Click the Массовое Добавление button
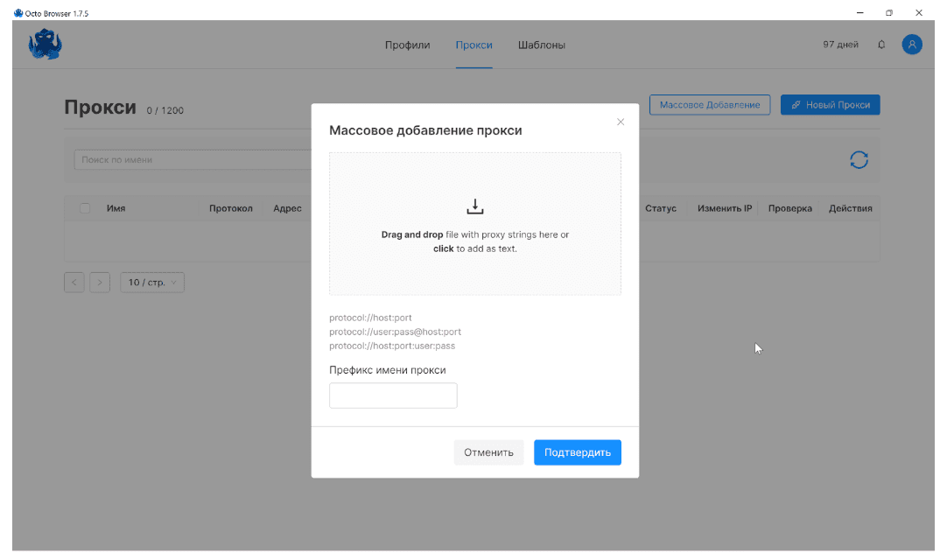This screenshot has height=560, width=947. pos(710,105)
